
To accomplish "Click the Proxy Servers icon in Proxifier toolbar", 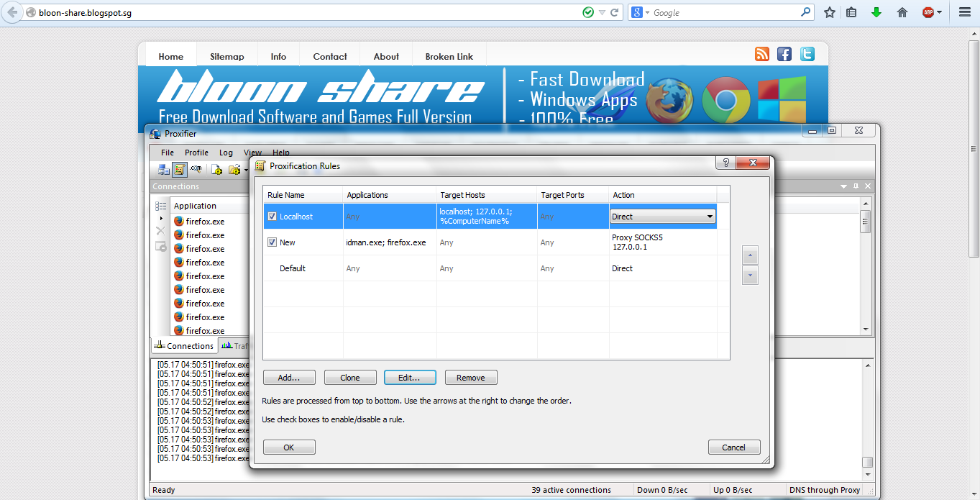I will pyautogui.click(x=163, y=170).
